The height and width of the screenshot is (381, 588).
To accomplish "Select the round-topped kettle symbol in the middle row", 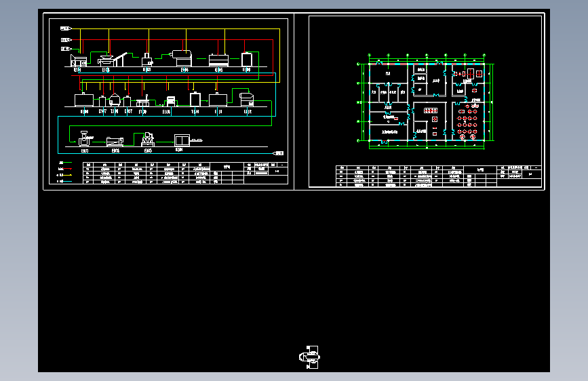I will tap(115, 100).
